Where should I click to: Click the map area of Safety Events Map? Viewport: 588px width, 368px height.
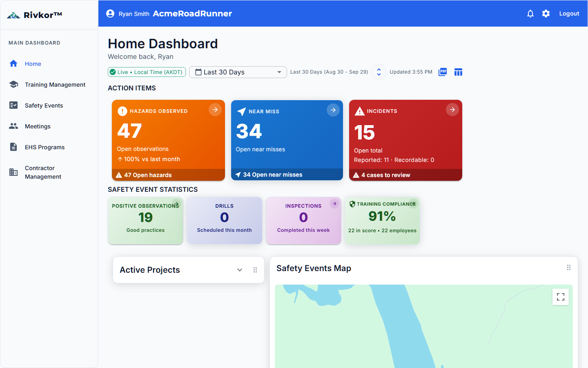pos(423,326)
